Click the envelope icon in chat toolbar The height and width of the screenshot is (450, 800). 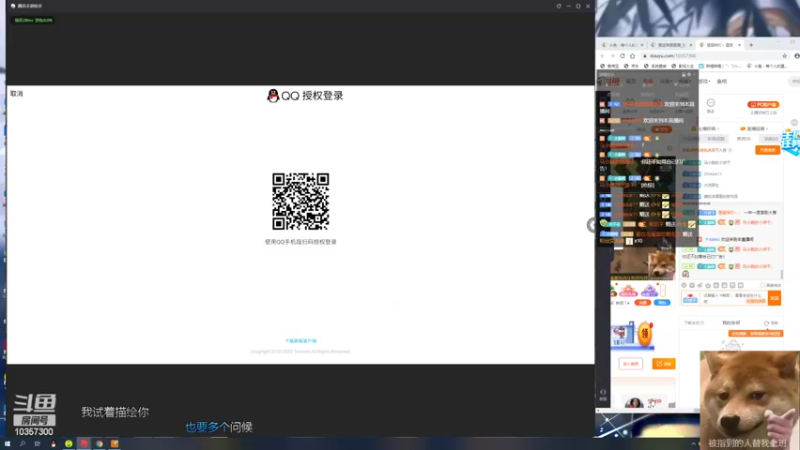pos(692,286)
